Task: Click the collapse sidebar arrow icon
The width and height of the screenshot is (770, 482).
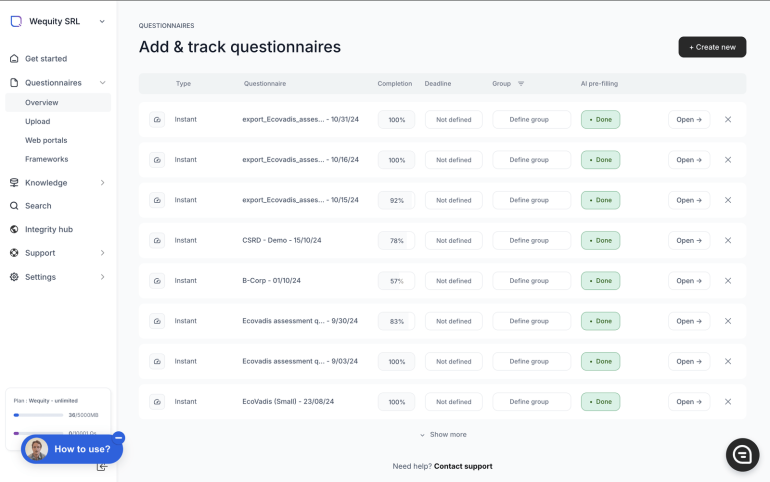Action: [x=101, y=467]
